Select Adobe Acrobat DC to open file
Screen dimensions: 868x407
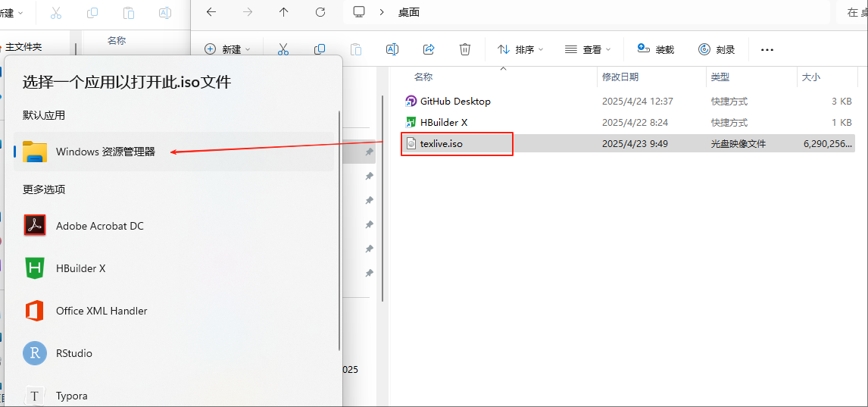click(x=99, y=226)
